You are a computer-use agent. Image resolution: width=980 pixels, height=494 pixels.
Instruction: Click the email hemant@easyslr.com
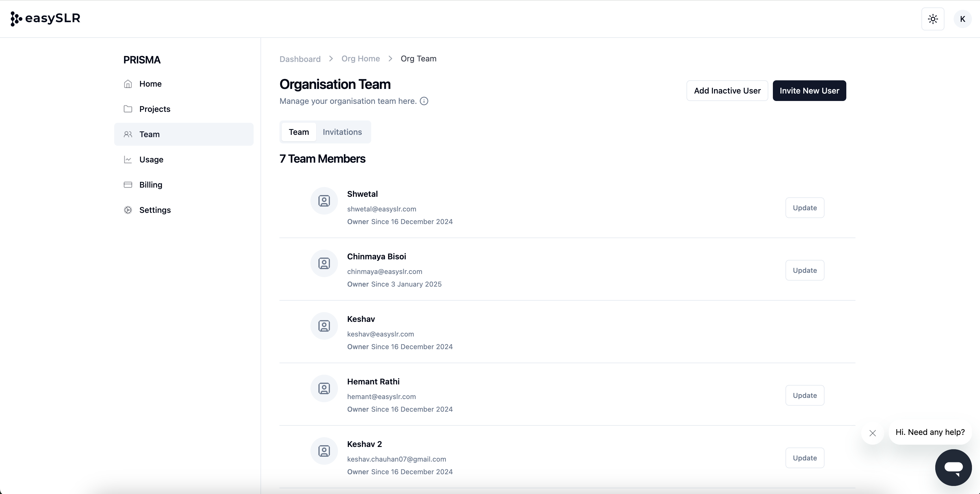click(x=381, y=397)
